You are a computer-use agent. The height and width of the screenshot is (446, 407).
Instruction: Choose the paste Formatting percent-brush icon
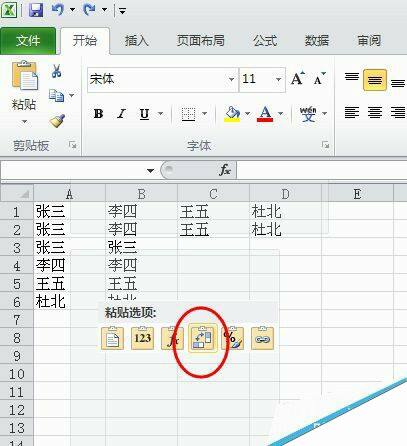click(232, 338)
